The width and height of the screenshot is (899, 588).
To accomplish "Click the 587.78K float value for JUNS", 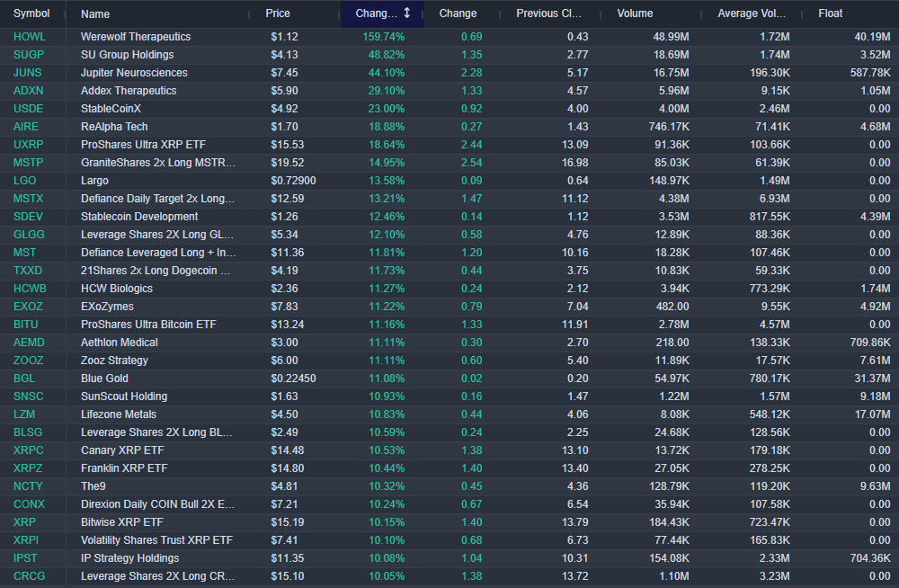I will (870, 73).
